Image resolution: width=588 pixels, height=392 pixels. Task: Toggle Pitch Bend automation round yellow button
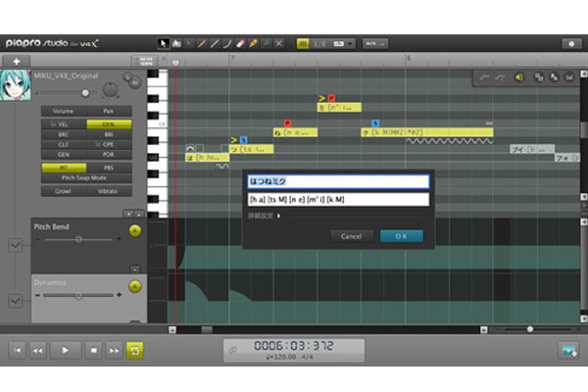click(135, 230)
